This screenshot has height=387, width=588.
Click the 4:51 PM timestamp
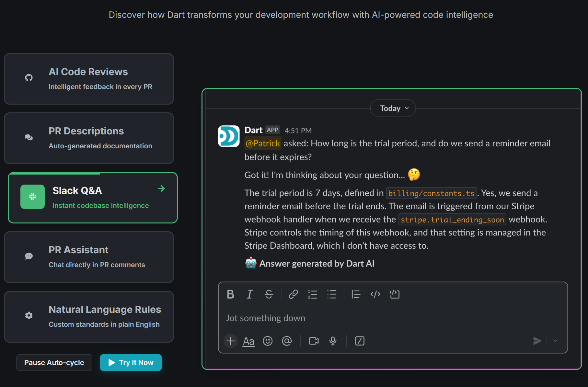(x=298, y=131)
